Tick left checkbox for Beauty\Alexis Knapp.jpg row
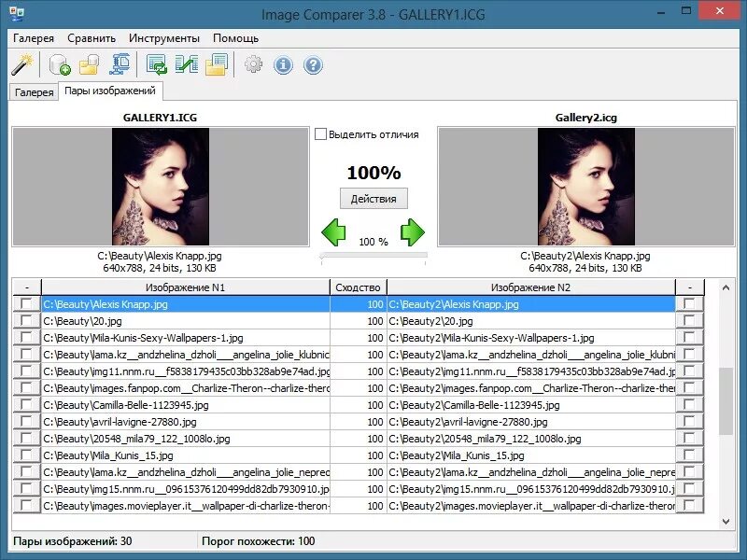The width and height of the screenshot is (747, 560). tap(26, 304)
